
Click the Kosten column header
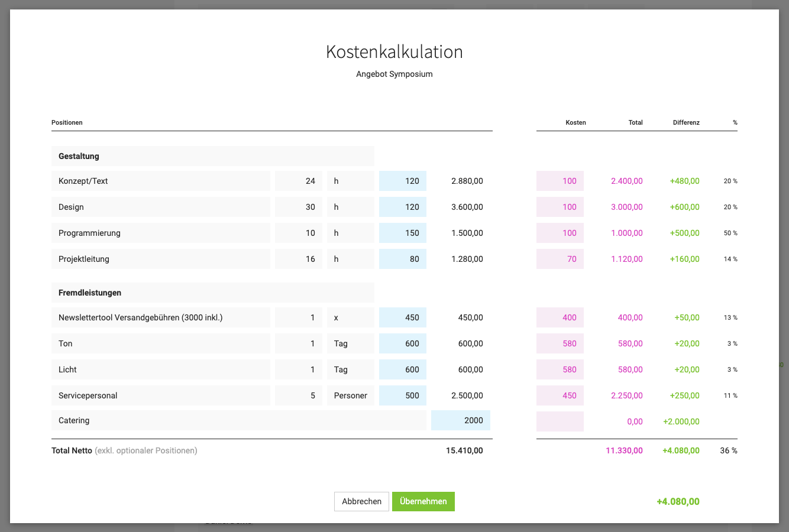[x=575, y=122]
